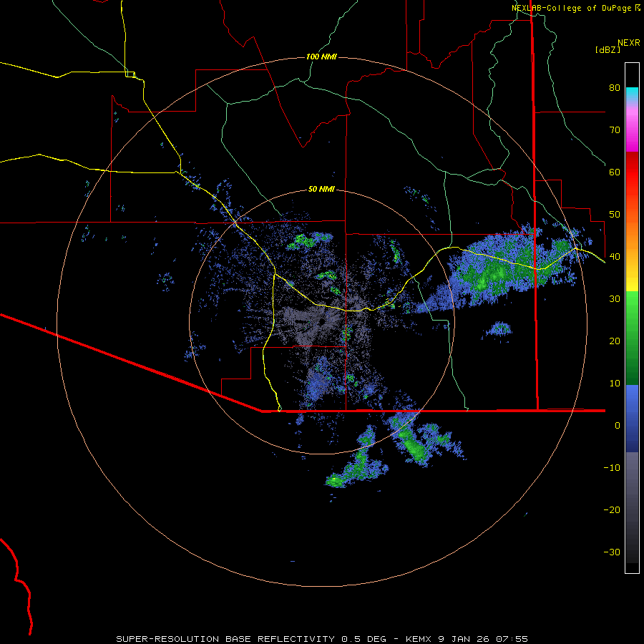Click the 80 value on the dBZ scale
The image size is (644, 644).
(x=615, y=88)
